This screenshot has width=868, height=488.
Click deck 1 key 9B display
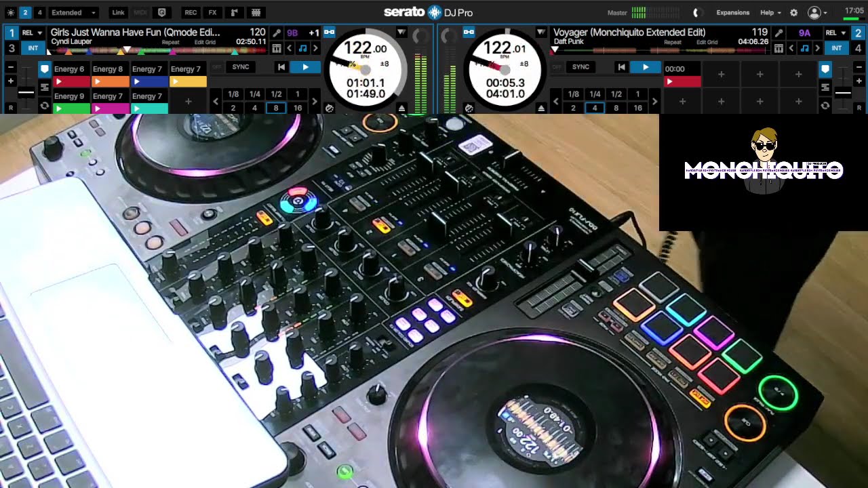pyautogui.click(x=292, y=33)
